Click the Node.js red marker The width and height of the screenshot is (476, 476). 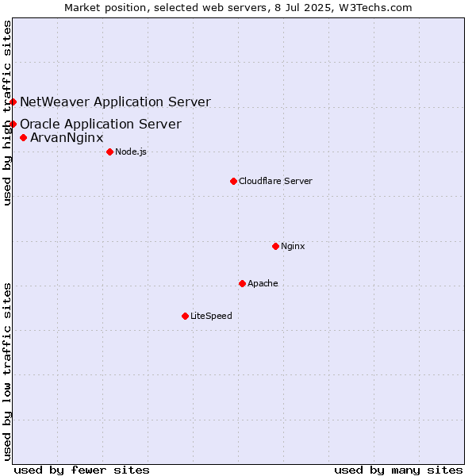coord(110,152)
